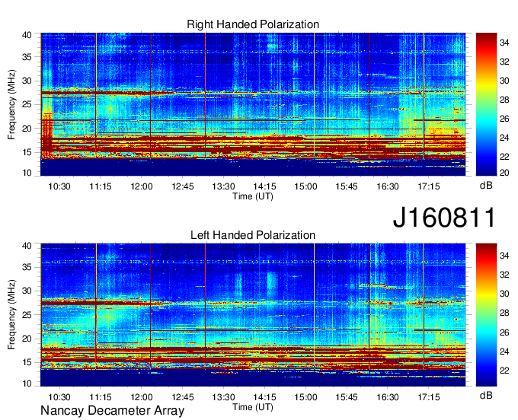Image resolution: width=518 pixels, height=420 pixels.
Task: Click the 'Nancay Decameter Array' caption
Action: 112,411
